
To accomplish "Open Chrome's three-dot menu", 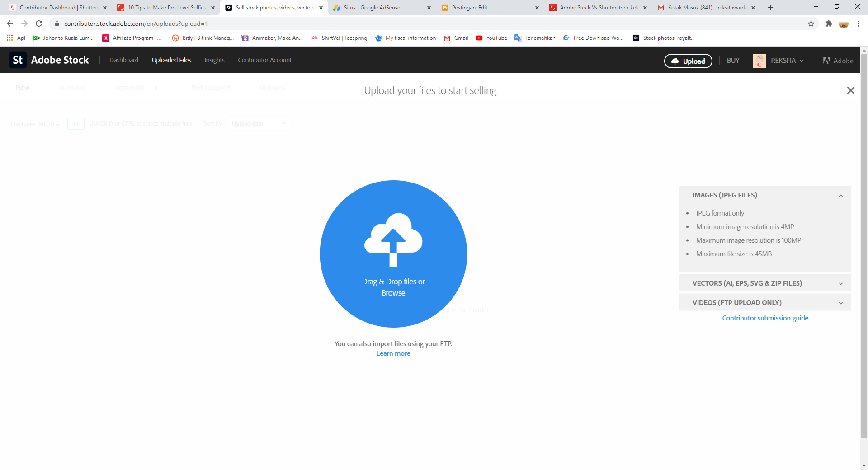I will [x=858, y=23].
